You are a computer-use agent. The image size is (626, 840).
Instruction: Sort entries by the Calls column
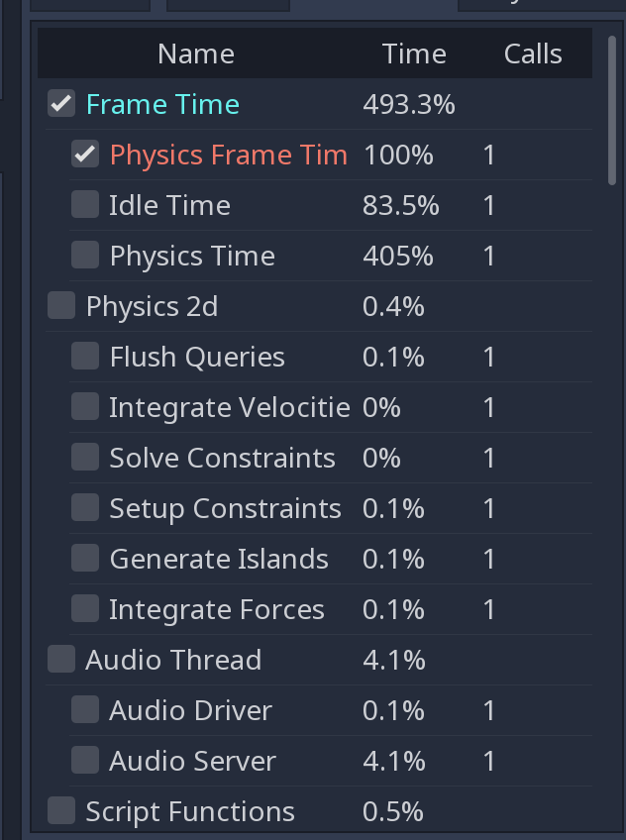(532, 53)
